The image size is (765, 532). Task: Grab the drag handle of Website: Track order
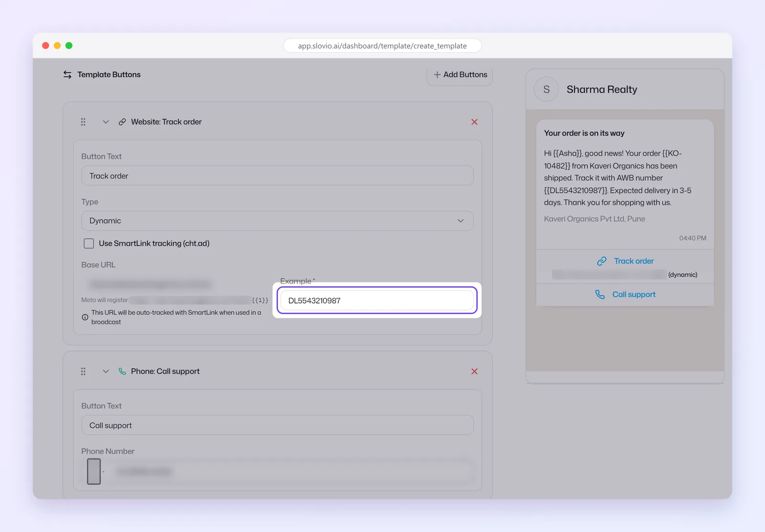point(83,122)
